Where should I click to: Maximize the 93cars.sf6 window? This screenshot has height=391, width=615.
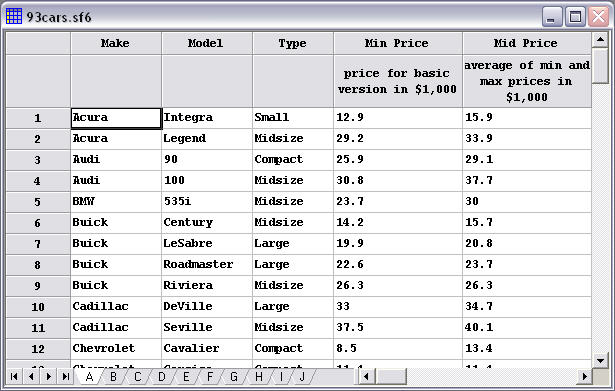coord(575,17)
